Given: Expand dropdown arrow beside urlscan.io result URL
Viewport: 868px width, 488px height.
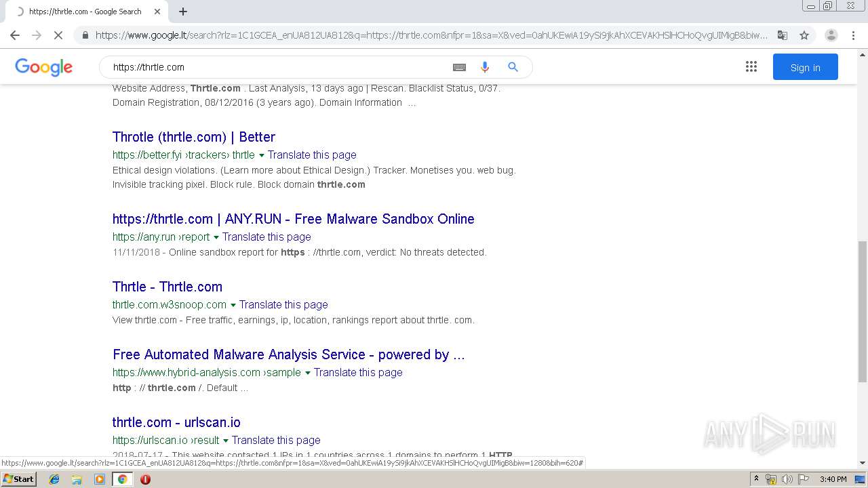Looking at the screenshot, I should click(x=226, y=441).
